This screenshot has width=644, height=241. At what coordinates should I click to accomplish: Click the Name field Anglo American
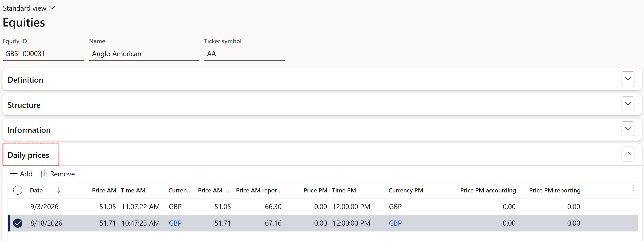point(144,54)
